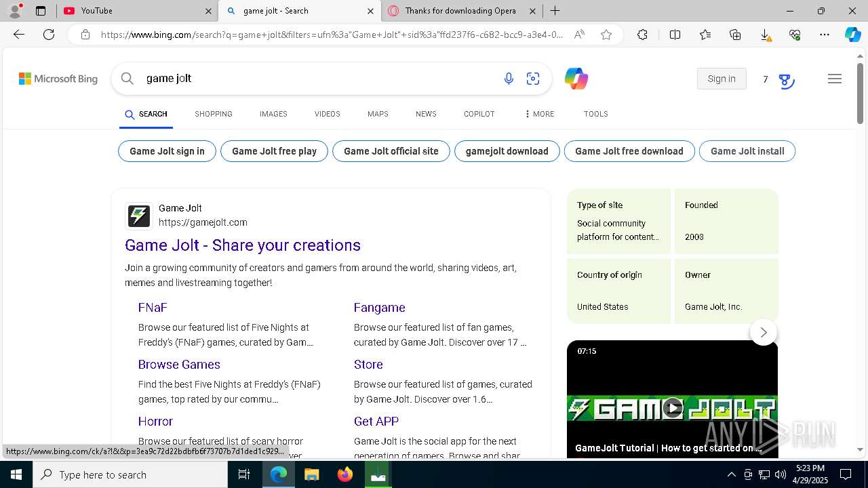Screen dimensions: 868x488
Task: Open the Get APP sitelink
Action: pyautogui.click(x=376, y=422)
